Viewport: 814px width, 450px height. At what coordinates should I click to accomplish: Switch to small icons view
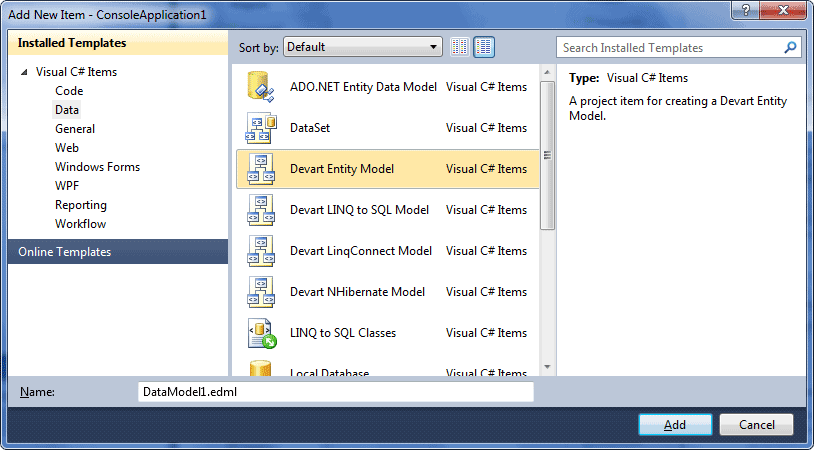(459, 47)
